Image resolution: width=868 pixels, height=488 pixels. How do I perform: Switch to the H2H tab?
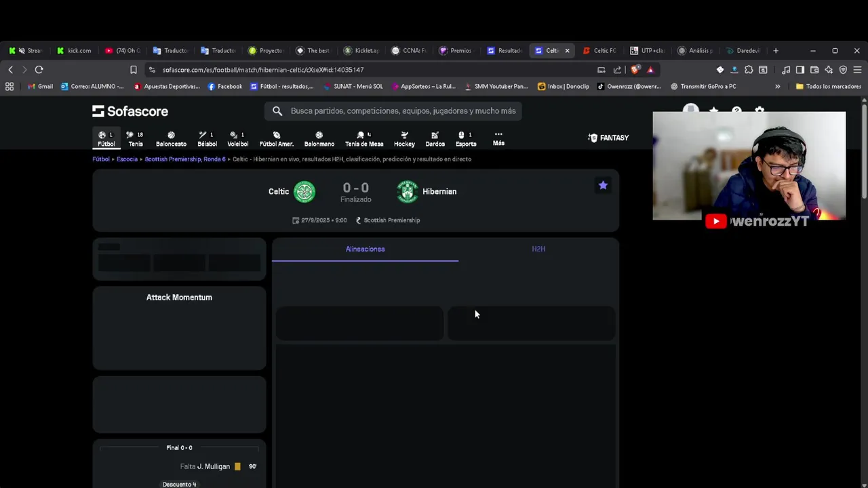tap(538, 249)
